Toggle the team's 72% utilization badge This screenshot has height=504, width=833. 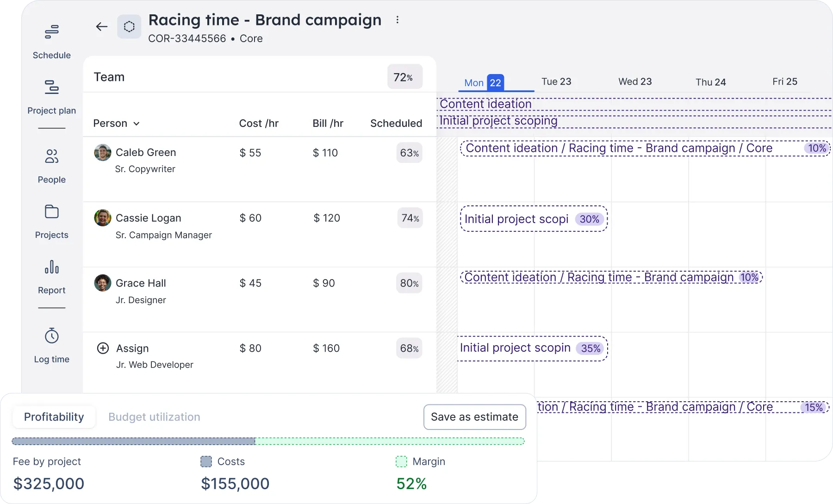[x=404, y=76]
